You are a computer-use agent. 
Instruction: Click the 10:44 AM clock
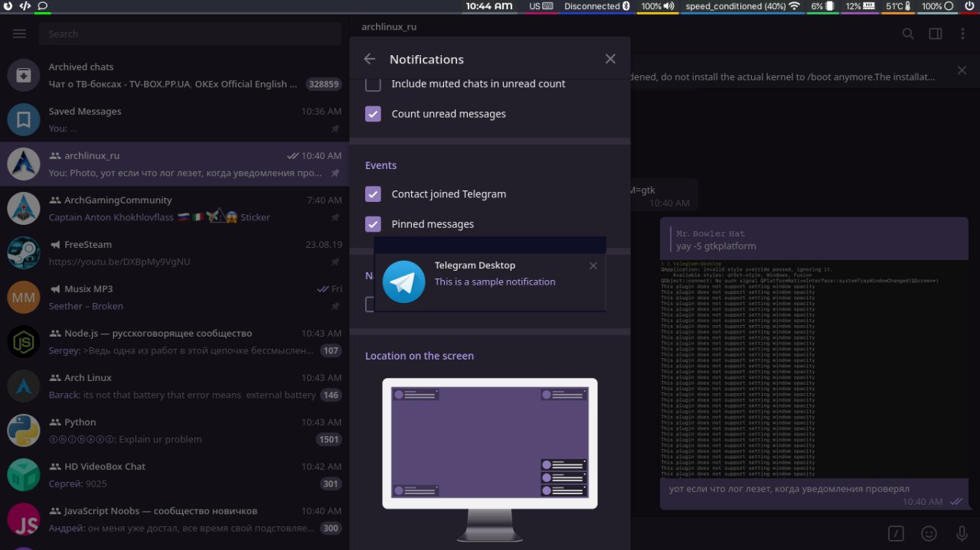(489, 6)
